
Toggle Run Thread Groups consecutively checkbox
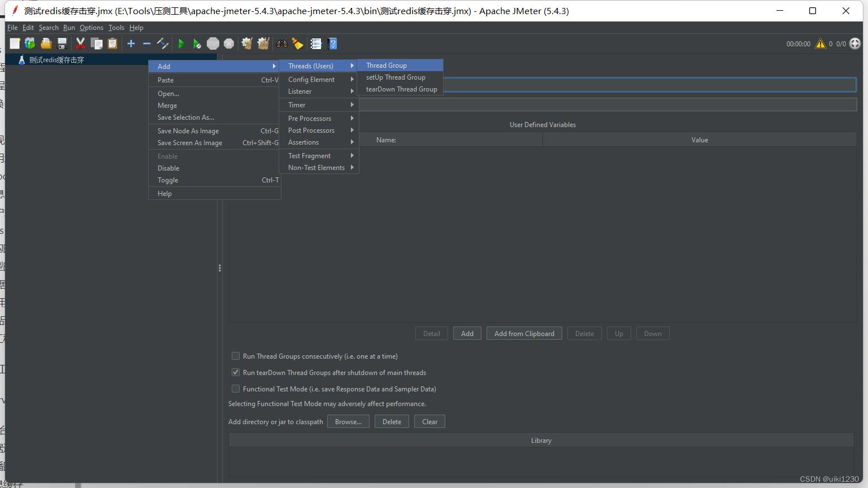(x=236, y=356)
